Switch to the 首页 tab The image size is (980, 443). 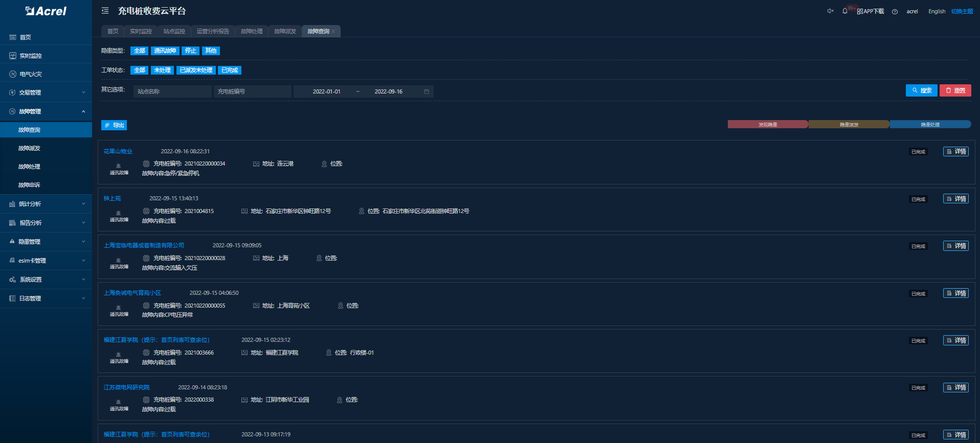[113, 31]
